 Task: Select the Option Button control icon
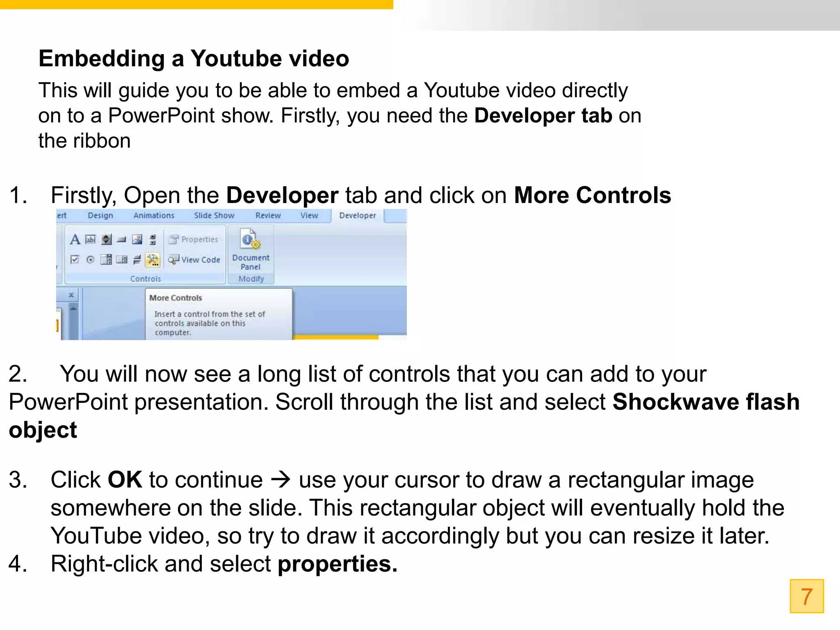pos(90,259)
